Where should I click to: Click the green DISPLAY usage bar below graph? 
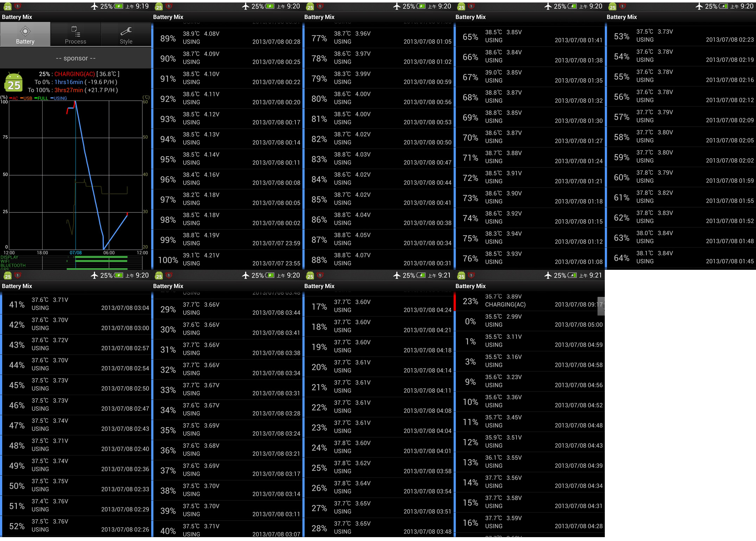(x=101, y=257)
